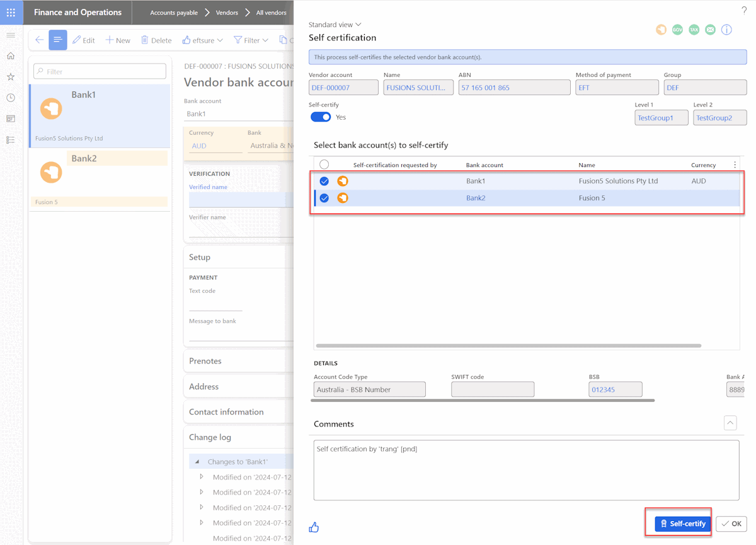Screen dimensions: 756x545
Task: Open the Standard view dropdown
Action: [x=335, y=25]
